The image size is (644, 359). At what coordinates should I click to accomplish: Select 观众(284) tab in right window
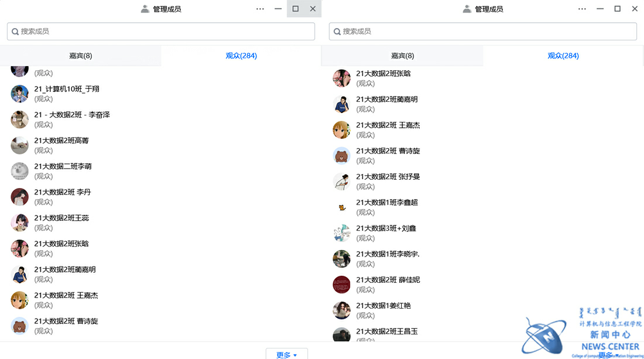563,56
